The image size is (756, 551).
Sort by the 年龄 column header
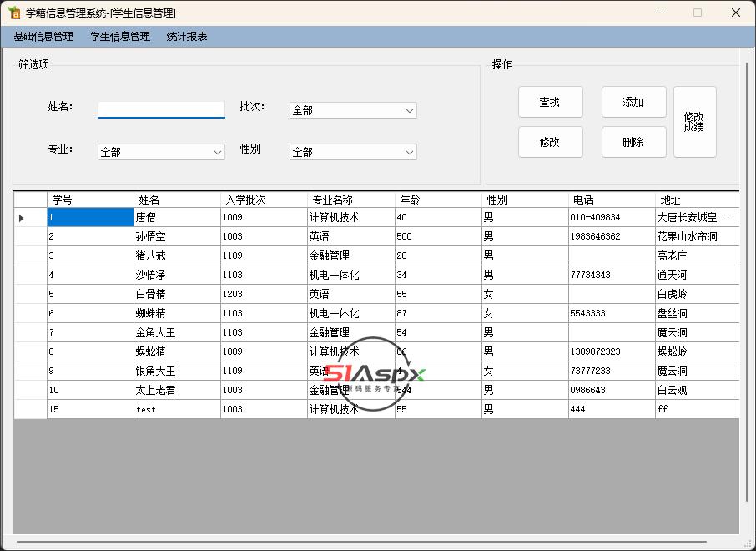click(438, 200)
